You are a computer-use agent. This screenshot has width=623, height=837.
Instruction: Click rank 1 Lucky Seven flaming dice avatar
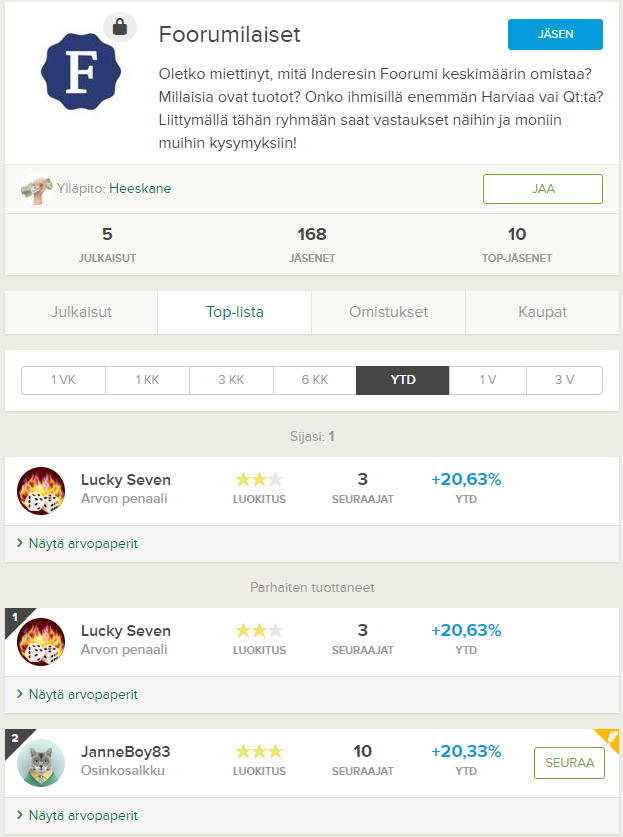click(x=41, y=642)
